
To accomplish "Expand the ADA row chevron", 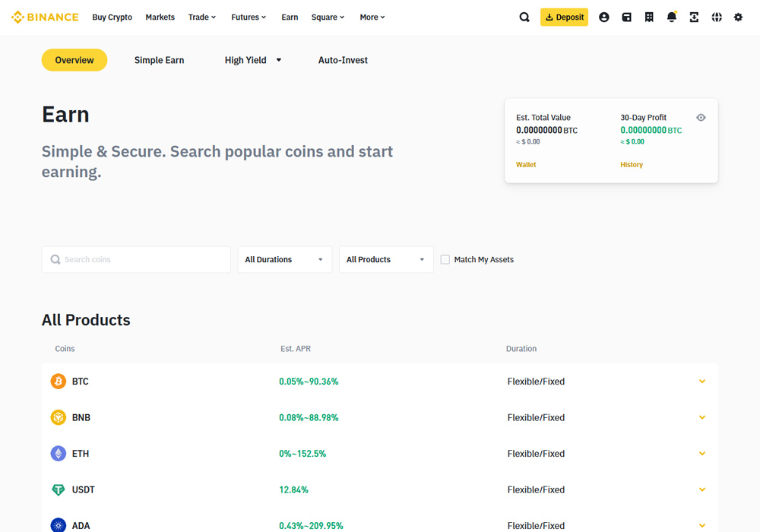I will (701, 525).
